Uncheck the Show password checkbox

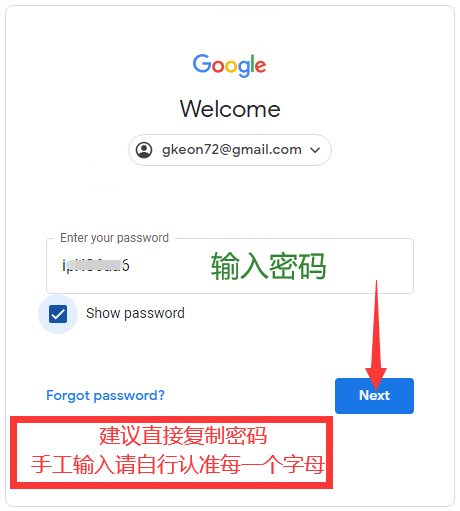pyautogui.click(x=58, y=314)
